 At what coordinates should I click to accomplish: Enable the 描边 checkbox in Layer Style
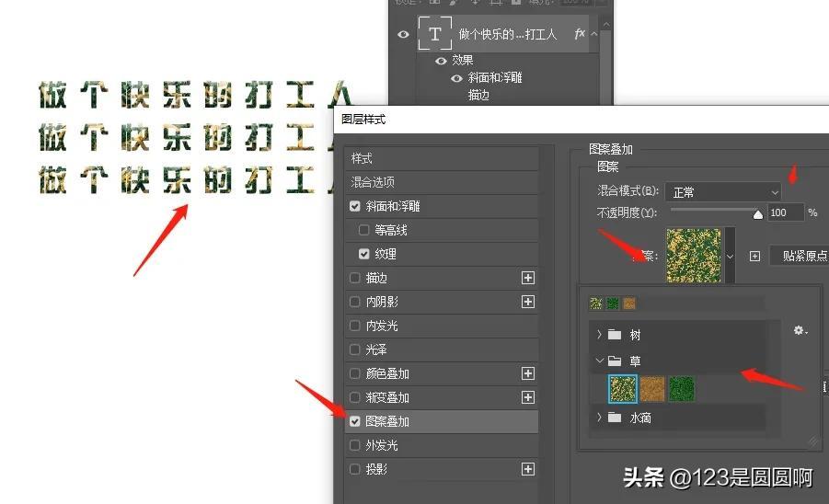click(355, 278)
